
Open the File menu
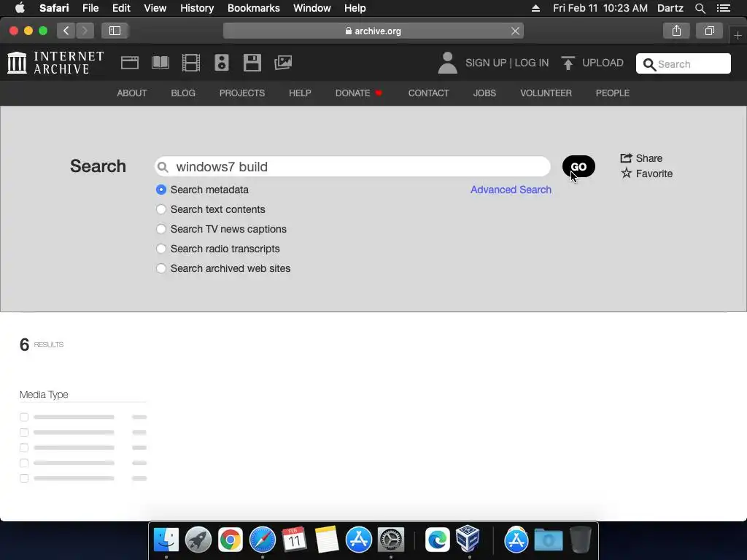coord(90,8)
